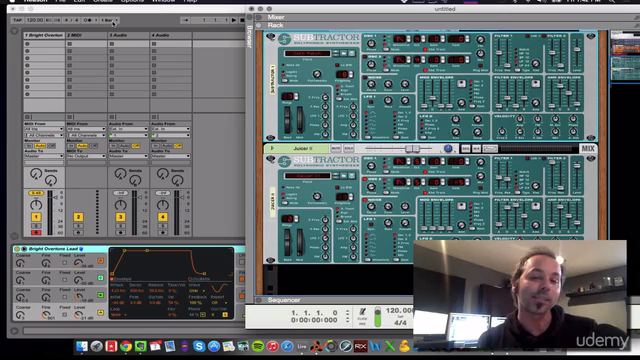Open Chrome from the macOS dock
640x360 pixels.
click(126, 346)
